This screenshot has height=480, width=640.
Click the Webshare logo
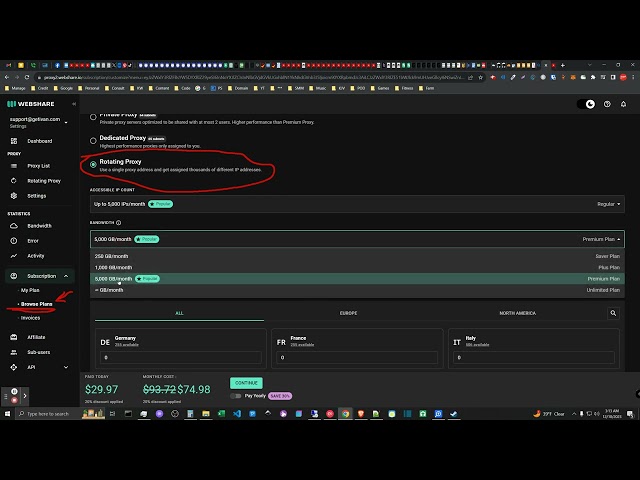[x=31, y=104]
